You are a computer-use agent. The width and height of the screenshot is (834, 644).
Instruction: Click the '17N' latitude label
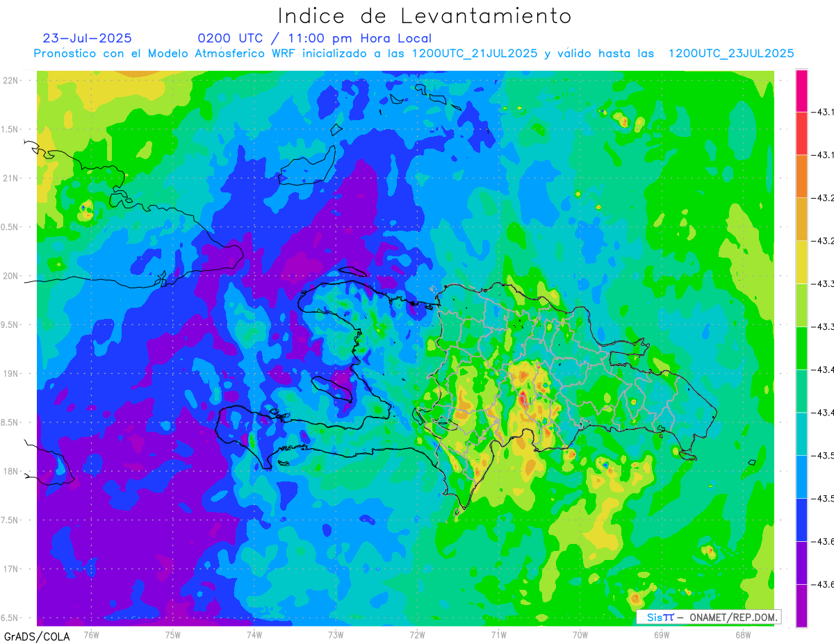(10, 569)
